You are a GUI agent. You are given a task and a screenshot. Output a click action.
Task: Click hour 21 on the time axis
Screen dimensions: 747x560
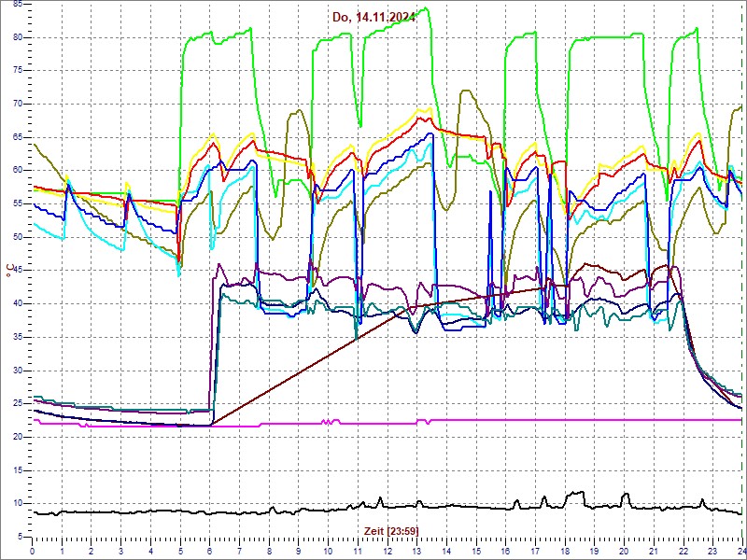(654, 551)
